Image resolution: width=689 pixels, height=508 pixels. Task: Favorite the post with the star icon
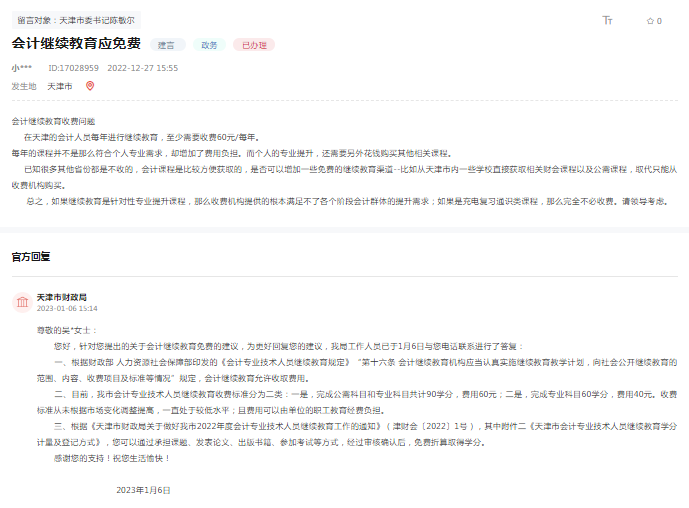pyautogui.click(x=649, y=20)
